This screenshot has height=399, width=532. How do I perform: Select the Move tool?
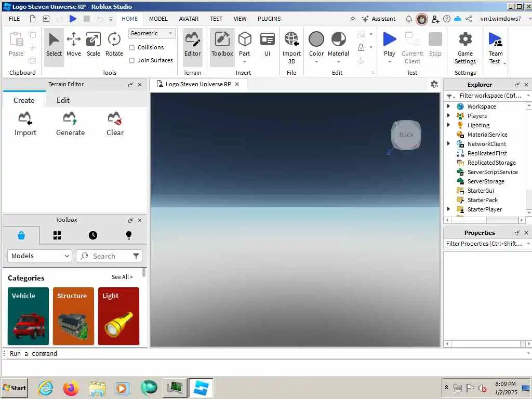[74, 45]
